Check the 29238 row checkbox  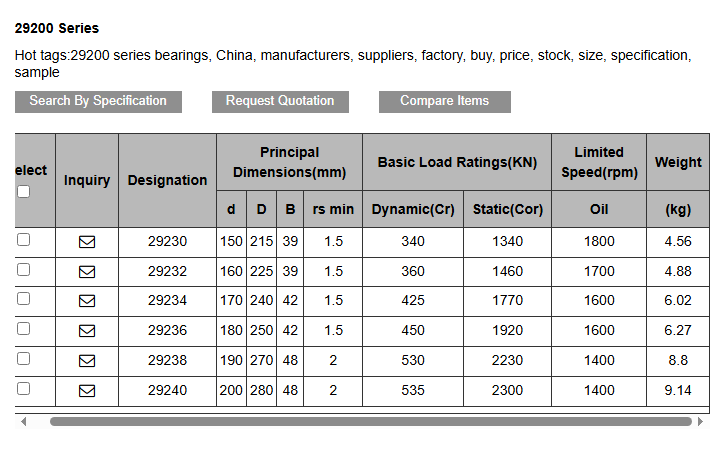click(x=24, y=358)
